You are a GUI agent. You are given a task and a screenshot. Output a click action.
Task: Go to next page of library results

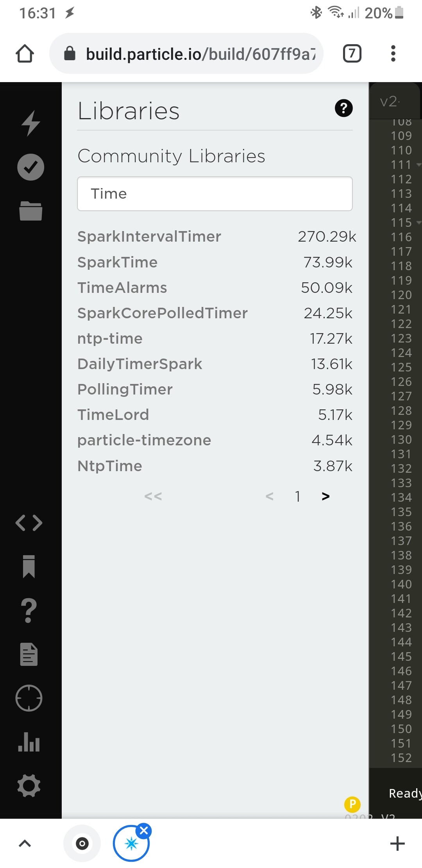(x=325, y=496)
